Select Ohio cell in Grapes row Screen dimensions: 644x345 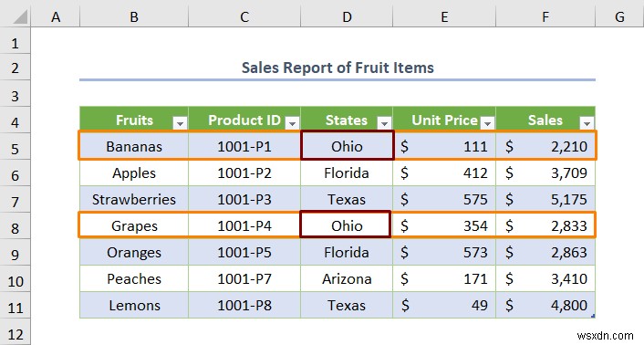347,225
